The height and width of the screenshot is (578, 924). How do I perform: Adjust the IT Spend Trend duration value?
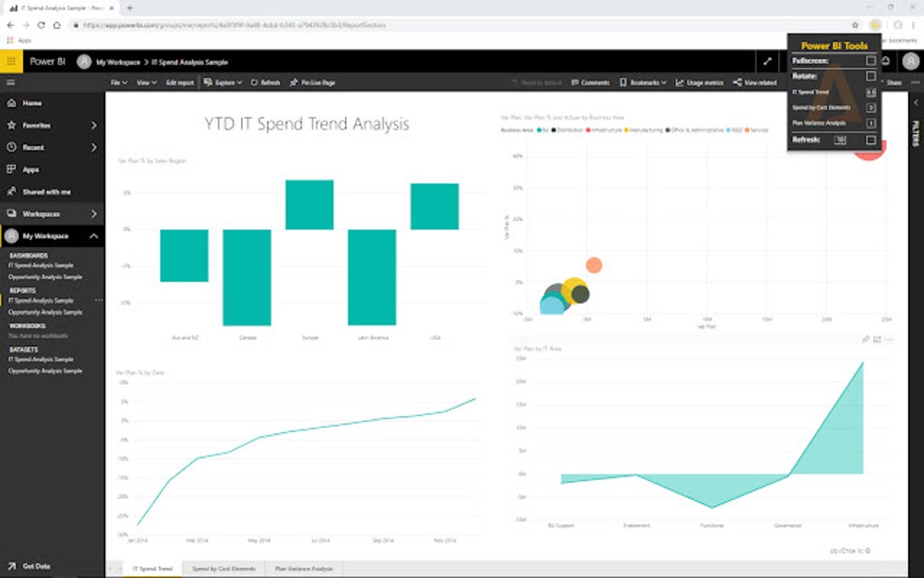click(x=871, y=91)
